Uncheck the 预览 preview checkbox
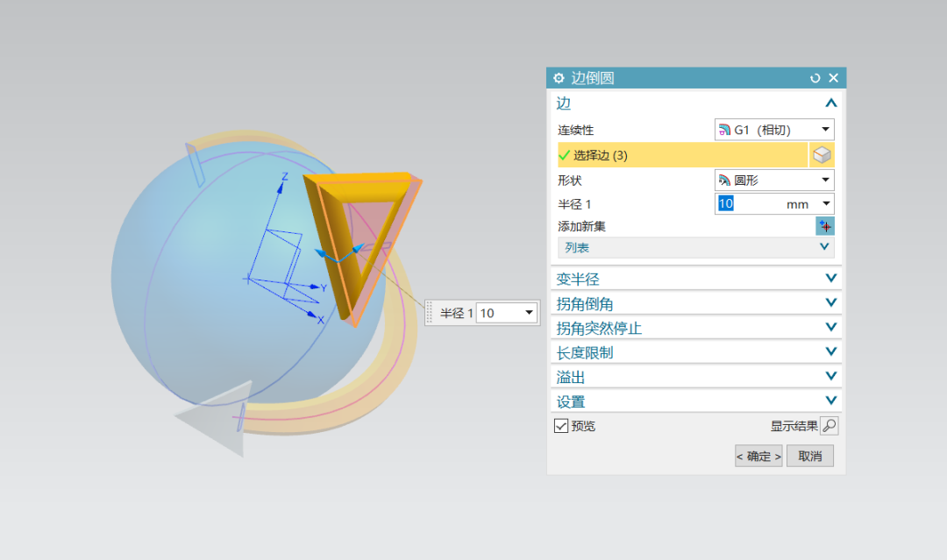The height and width of the screenshot is (560, 947). [x=562, y=426]
